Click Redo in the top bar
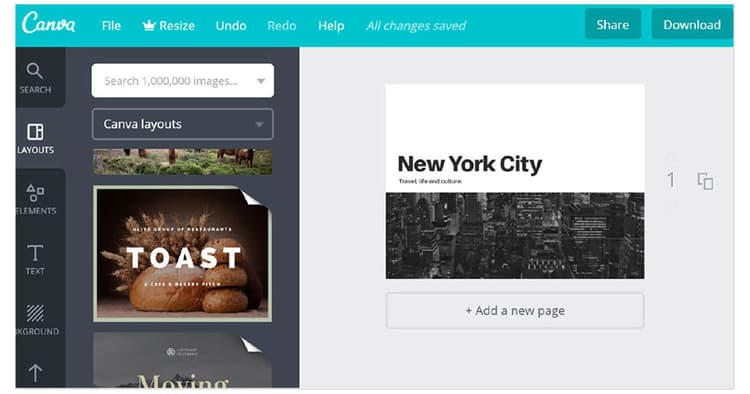The height and width of the screenshot is (394, 750). 281,25
